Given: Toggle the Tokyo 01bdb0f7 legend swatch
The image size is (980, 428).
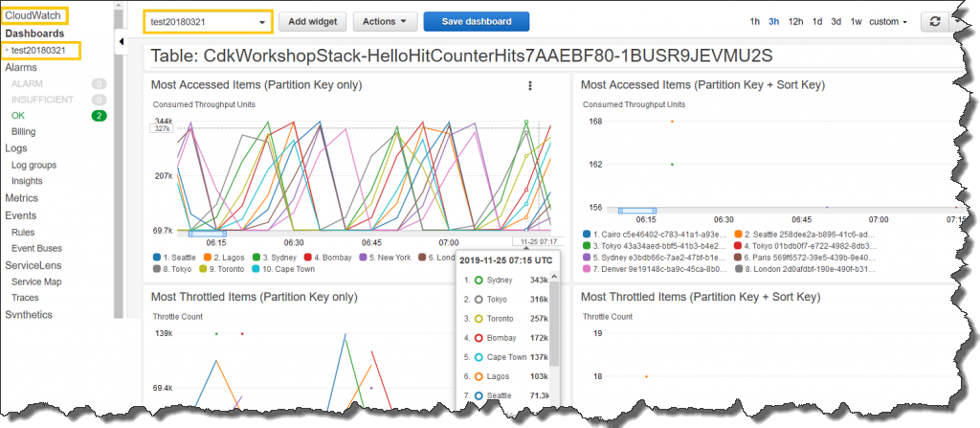Looking at the screenshot, I should point(739,246).
